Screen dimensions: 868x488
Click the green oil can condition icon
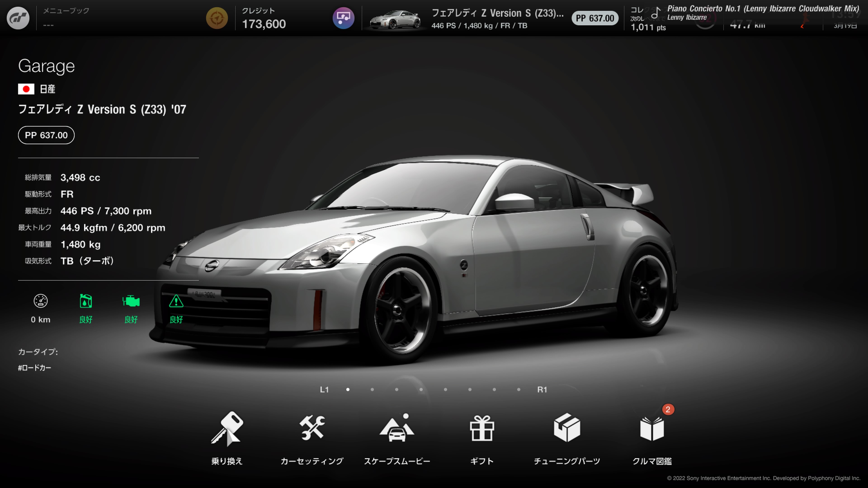tap(86, 301)
